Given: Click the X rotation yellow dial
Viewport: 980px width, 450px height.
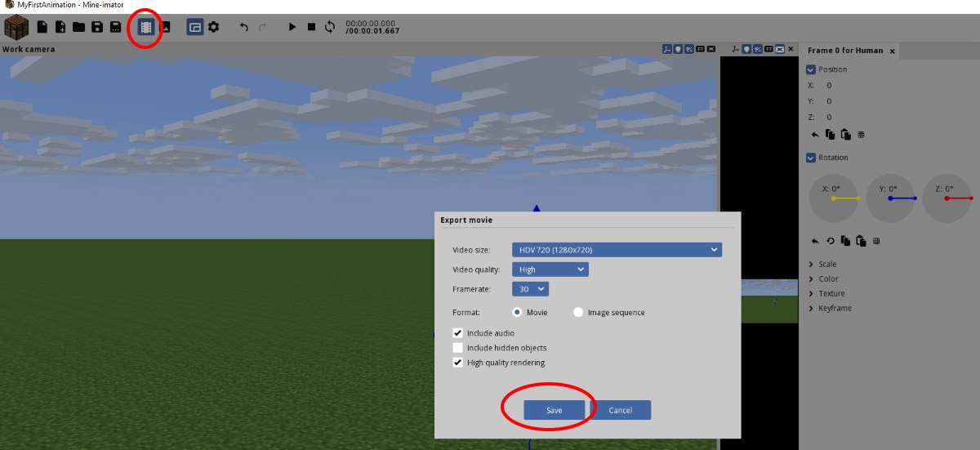Looking at the screenshot, I should [834, 198].
